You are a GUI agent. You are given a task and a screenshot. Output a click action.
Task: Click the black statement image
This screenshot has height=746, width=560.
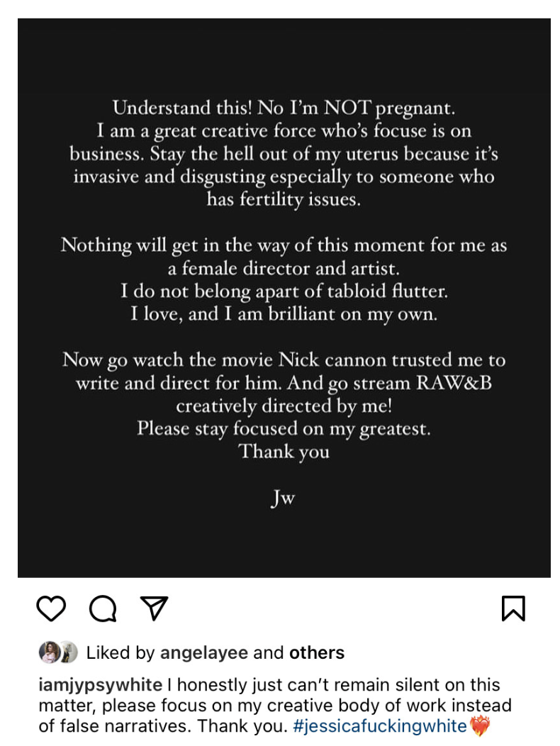point(284,298)
